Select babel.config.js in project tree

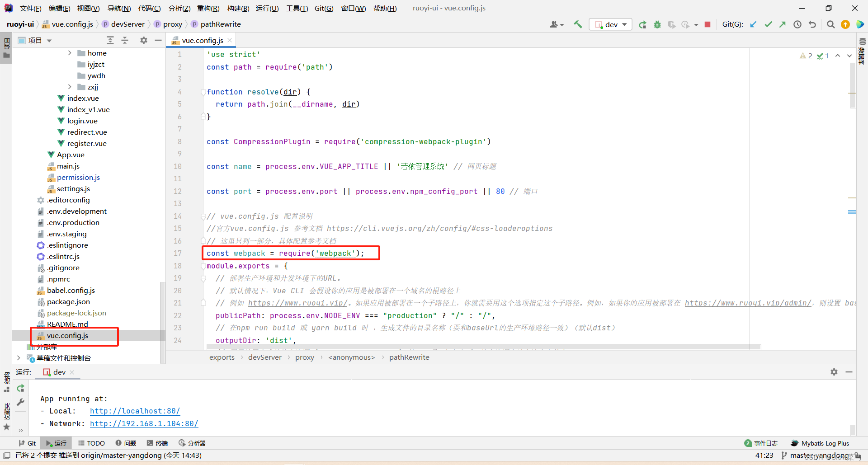[x=71, y=291]
